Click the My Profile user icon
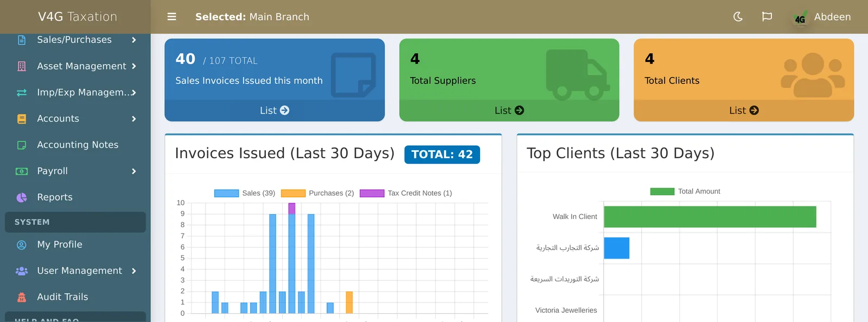This screenshot has height=322, width=868. pyautogui.click(x=22, y=245)
